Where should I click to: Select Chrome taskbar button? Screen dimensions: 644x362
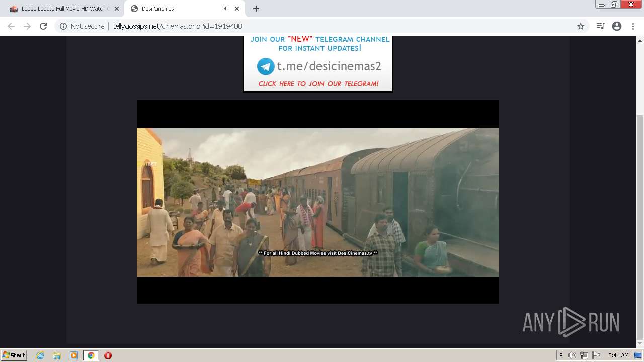point(91,355)
